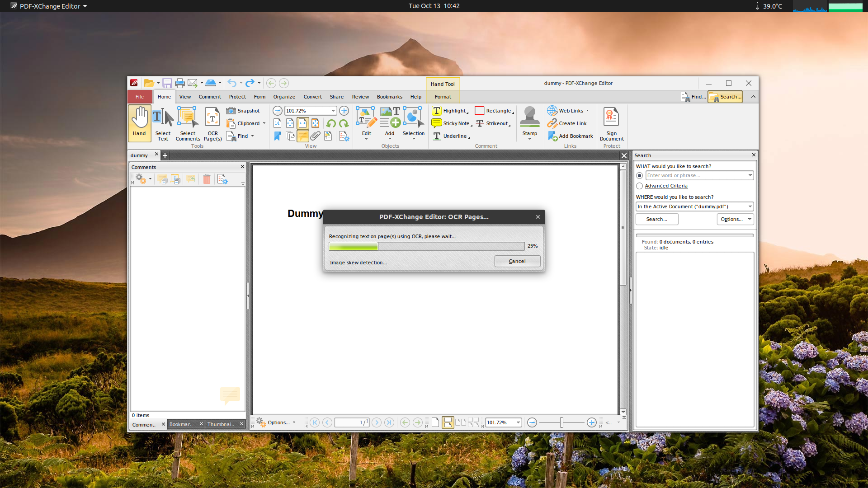The image size is (868, 488).
Task: Open the Protect ribbon tab
Action: [x=237, y=97]
